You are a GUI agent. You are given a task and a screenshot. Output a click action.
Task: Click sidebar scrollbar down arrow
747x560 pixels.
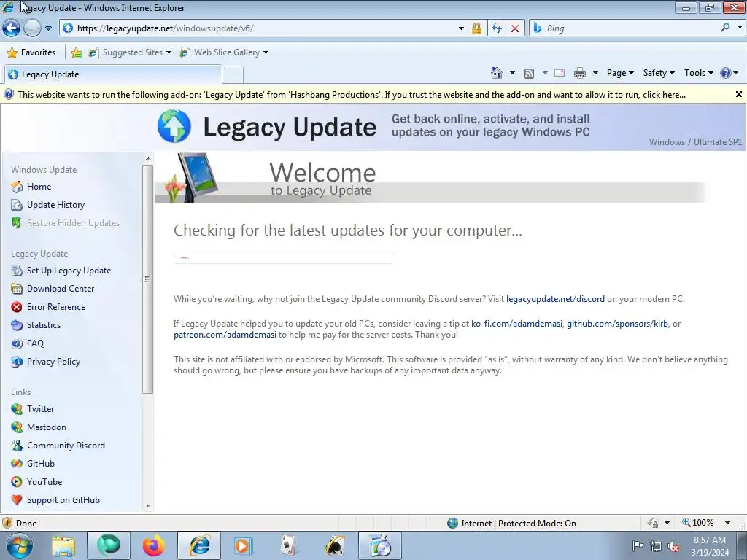pos(147,506)
